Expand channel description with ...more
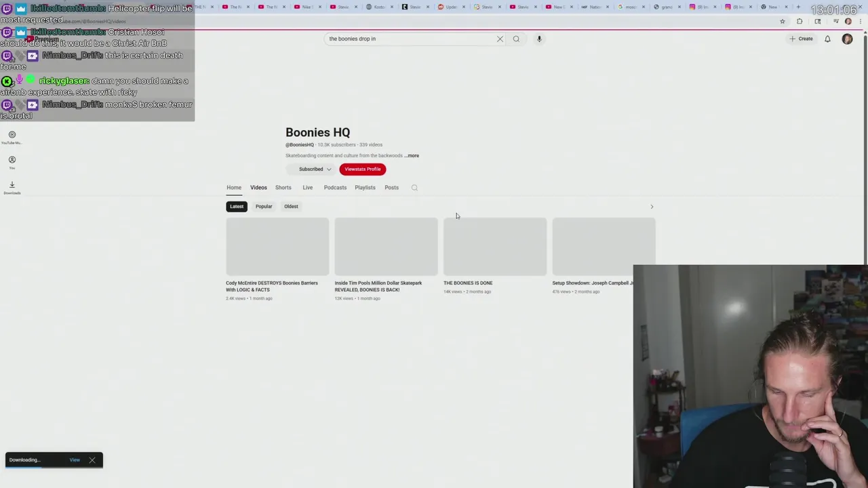The width and height of the screenshot is (868, 488). pos(412,155)
